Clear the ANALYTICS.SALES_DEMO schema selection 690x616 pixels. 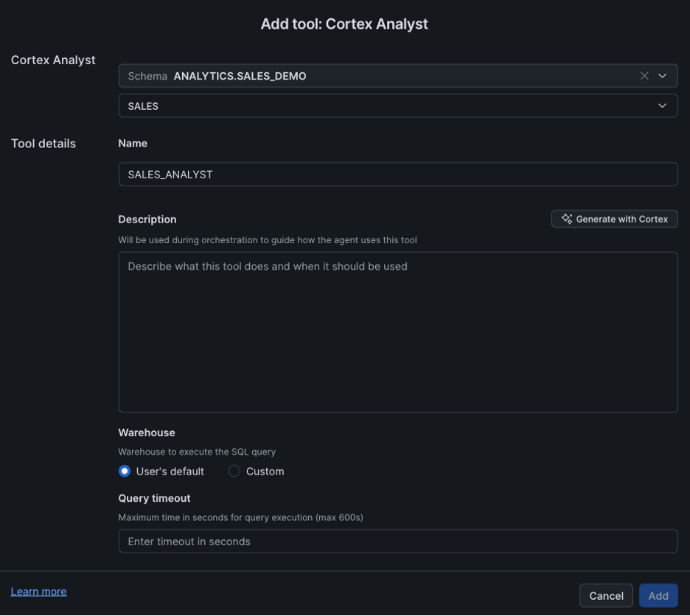(x=644, y=76)
